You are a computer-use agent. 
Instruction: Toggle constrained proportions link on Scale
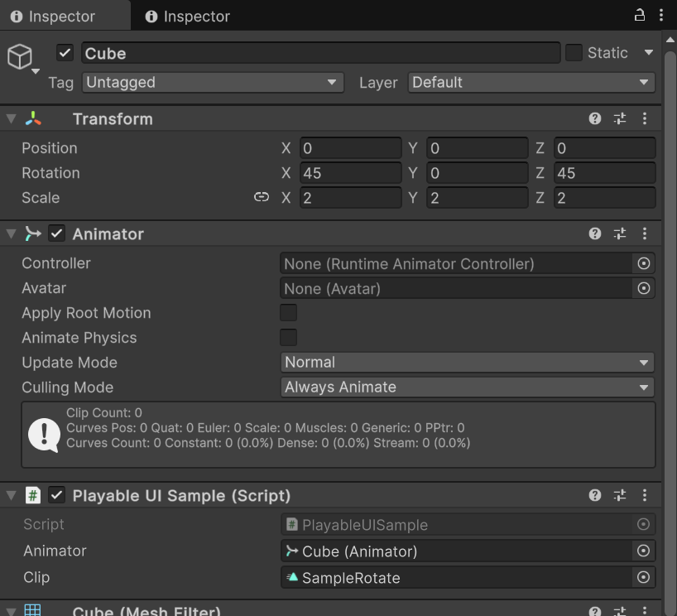click(262, 197)
